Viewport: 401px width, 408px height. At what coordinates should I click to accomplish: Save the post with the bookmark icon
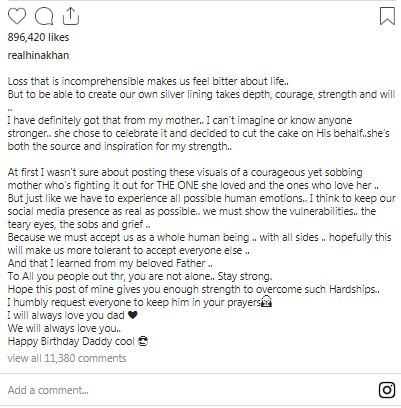pyautogui.click(x=387, y=16)
